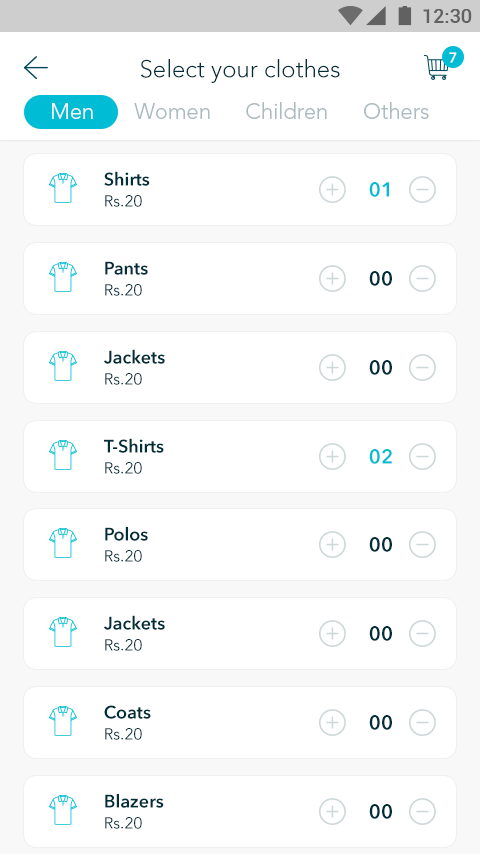The width and height of the screenshot is (480, 854).
Task: Switch to the Women tab
Action: point(172,112)
